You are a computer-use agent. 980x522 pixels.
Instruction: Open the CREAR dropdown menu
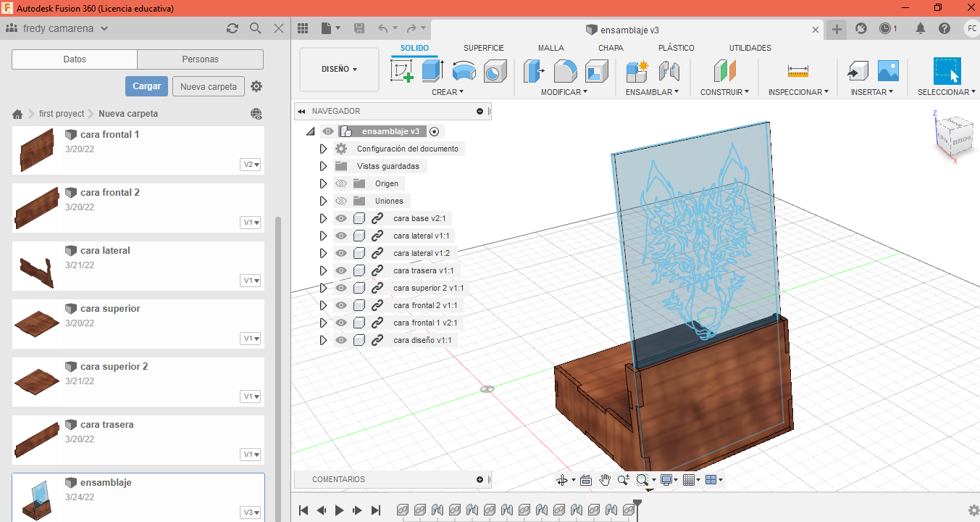(x=447, y=92)
